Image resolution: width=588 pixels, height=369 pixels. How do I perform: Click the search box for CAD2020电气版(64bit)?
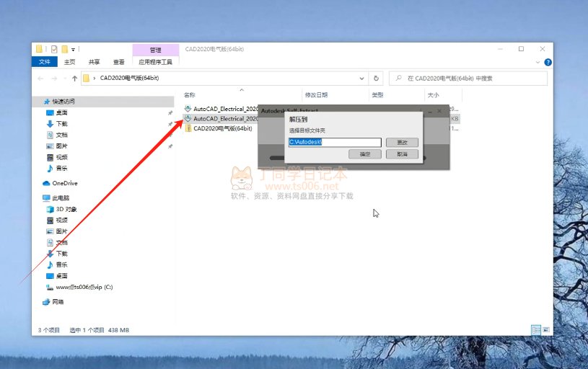pos(468,79)
